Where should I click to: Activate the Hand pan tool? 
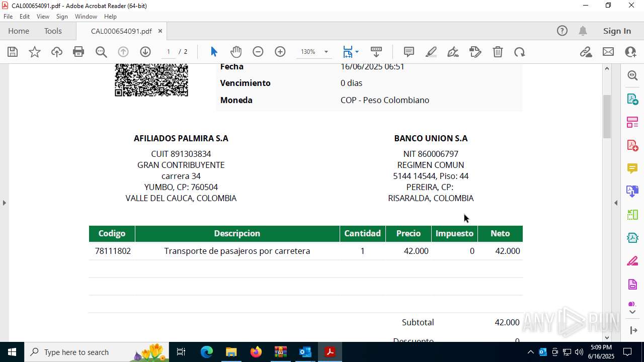(236, 52)
